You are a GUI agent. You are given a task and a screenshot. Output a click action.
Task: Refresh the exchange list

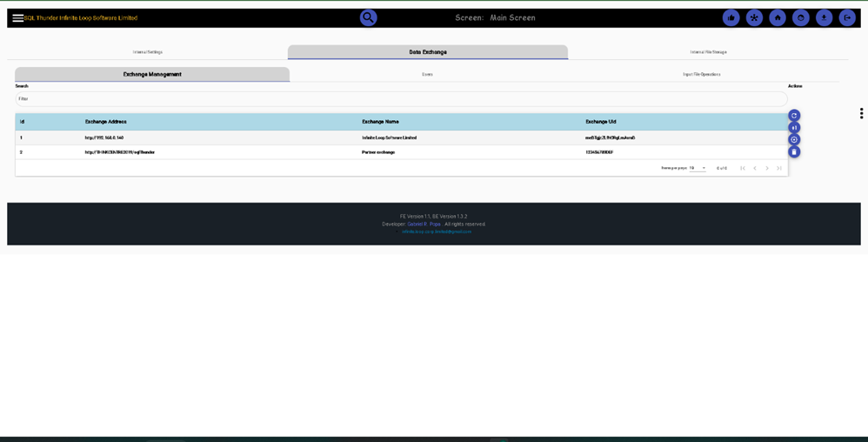tap(794, 115)
